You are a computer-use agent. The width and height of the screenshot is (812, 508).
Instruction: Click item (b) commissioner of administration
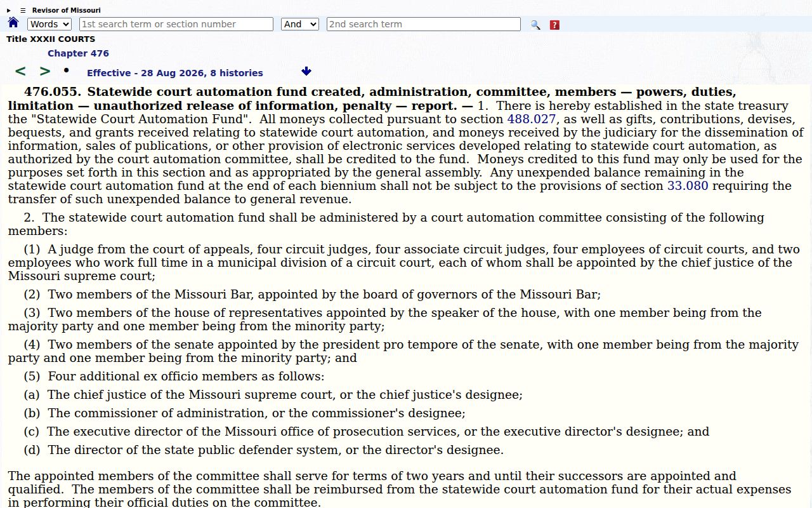click(244, 413)
